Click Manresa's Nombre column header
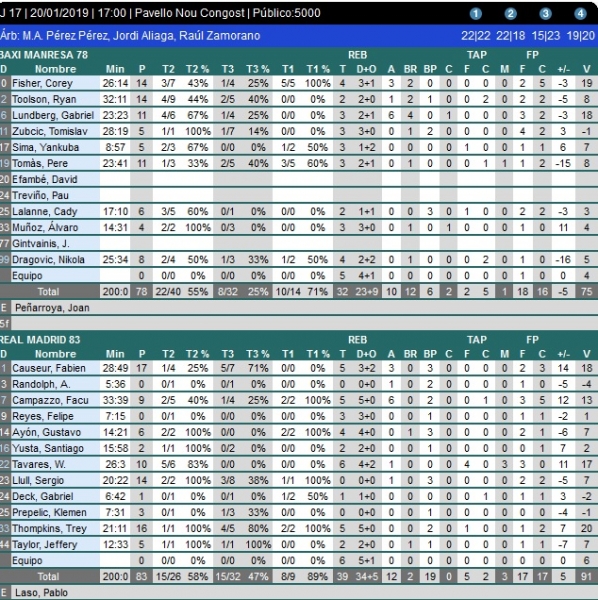Viewport: 598px width, 600px height. (55, 69)
